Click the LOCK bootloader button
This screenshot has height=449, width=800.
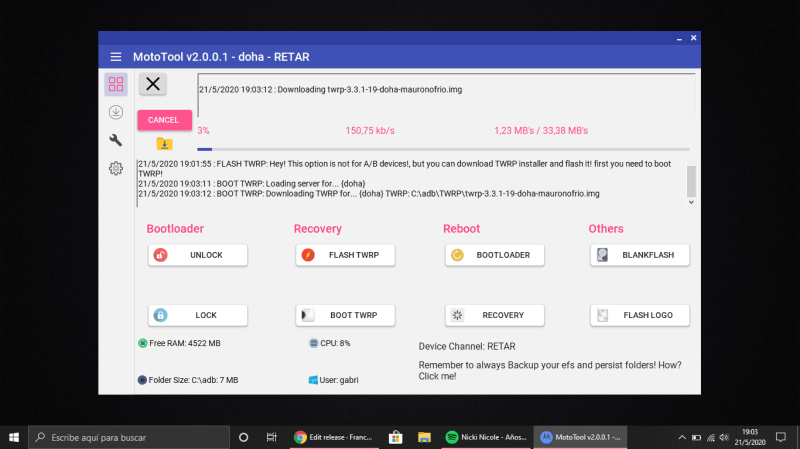[198, 315]
